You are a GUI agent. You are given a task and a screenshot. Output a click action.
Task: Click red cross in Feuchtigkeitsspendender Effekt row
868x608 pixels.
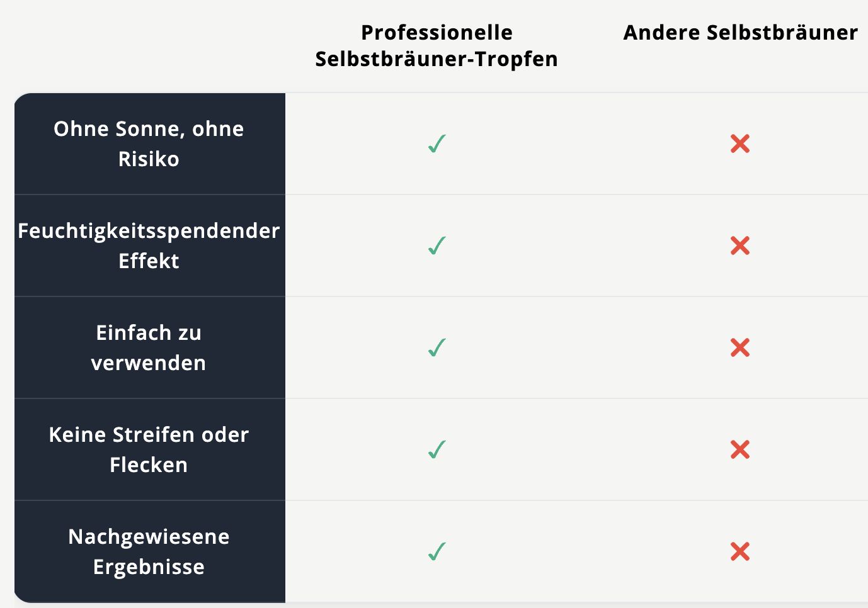pyautogui.click(x=740, y=245)
